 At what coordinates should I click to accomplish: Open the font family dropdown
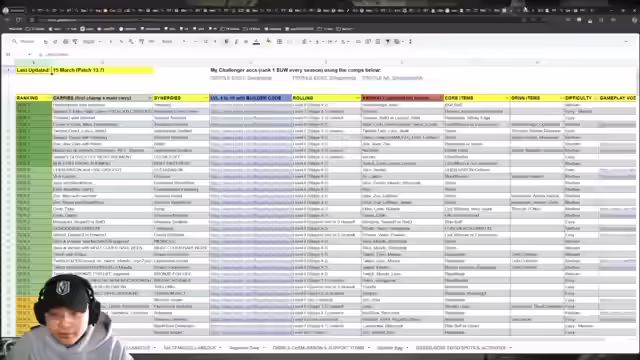coord(173,42)
